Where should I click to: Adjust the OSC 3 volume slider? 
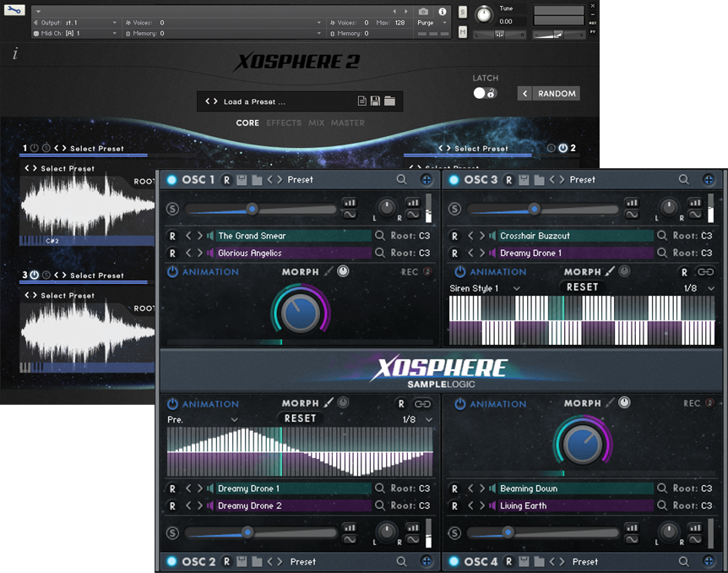pos(543,210)
